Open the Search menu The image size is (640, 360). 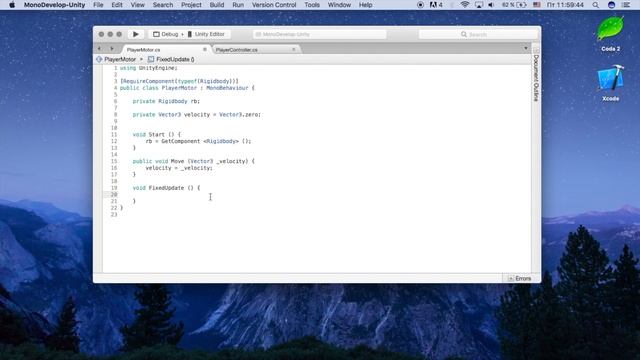tap(162, 5)
